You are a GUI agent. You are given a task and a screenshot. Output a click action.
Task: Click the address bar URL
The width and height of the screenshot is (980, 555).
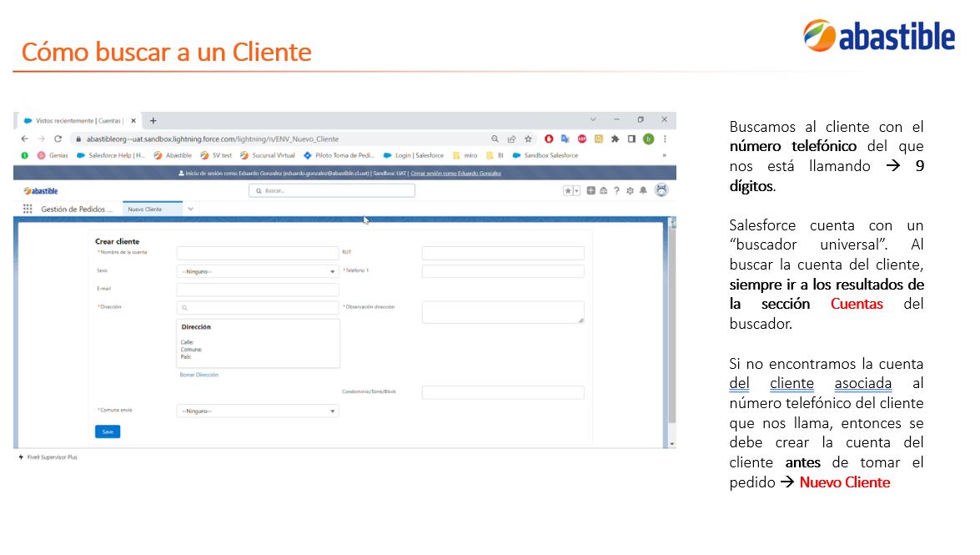(213, 139)
